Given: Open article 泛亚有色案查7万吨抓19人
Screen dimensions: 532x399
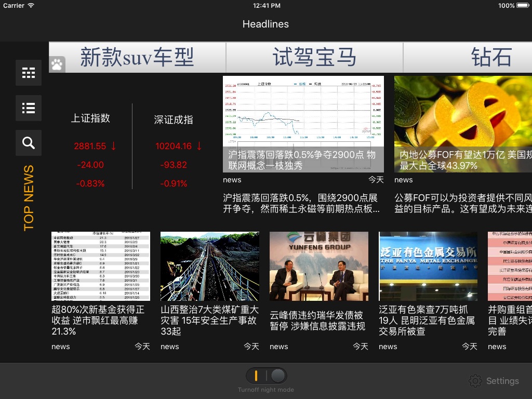Looking at the screenshot, I should 427,320.
